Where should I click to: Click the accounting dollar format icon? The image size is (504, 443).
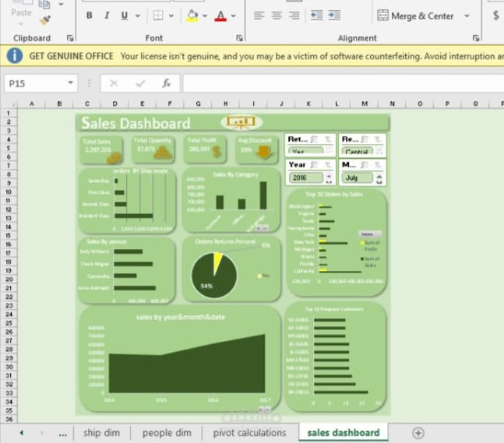coord(496,16)
